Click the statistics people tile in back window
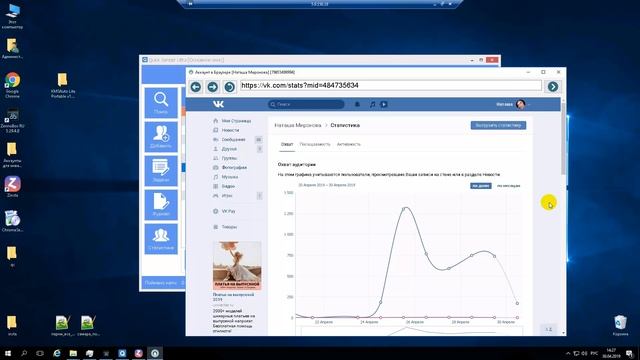The image size is (640, 360). pyautogui.click(x=161, y=239)
